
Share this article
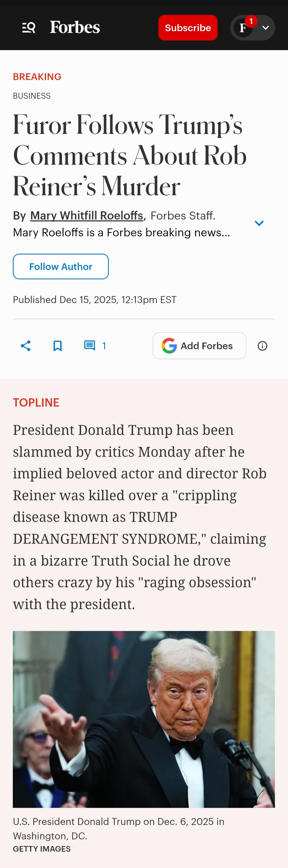[26, 346]
